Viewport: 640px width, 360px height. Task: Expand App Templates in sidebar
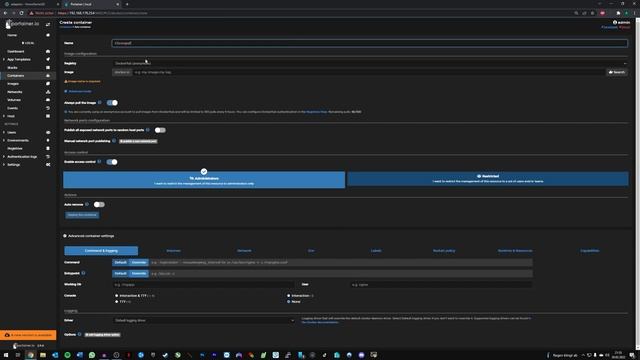(x=4, y=60)
